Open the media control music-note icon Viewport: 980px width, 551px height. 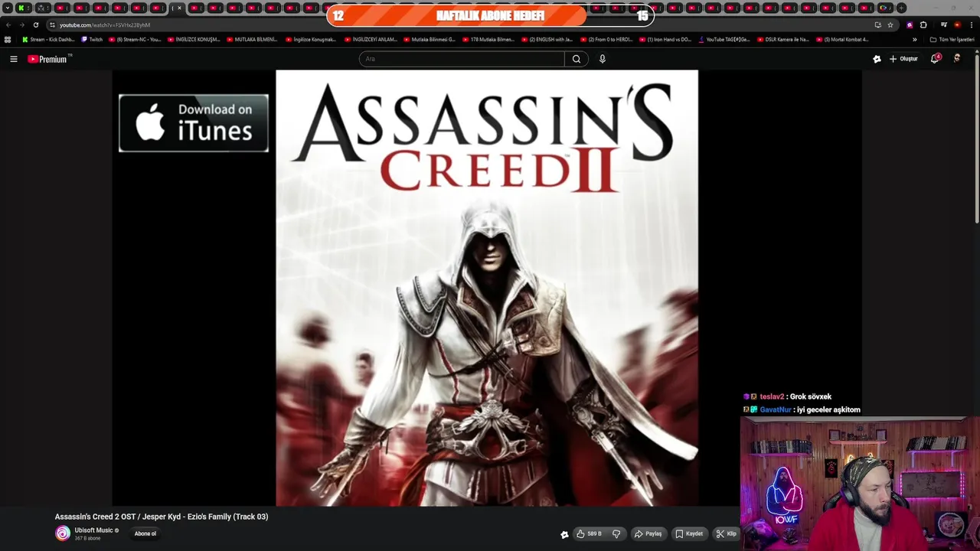pos(944,24)
